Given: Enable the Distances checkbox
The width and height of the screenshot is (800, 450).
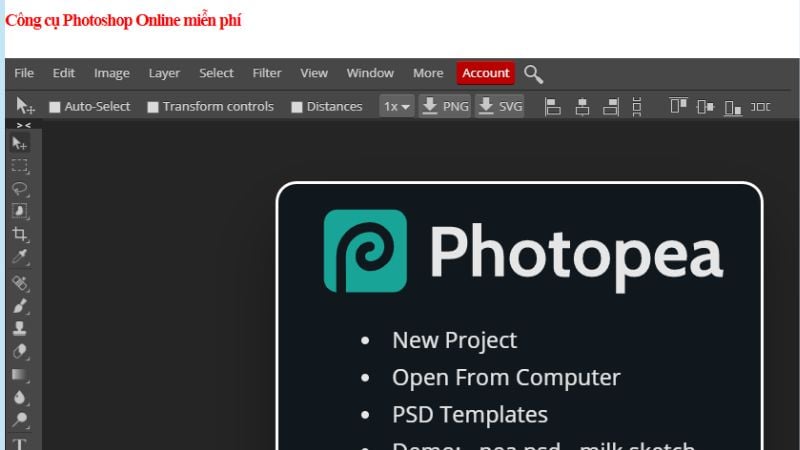Looking at the screenshot, I should click(x=296, y=107).
